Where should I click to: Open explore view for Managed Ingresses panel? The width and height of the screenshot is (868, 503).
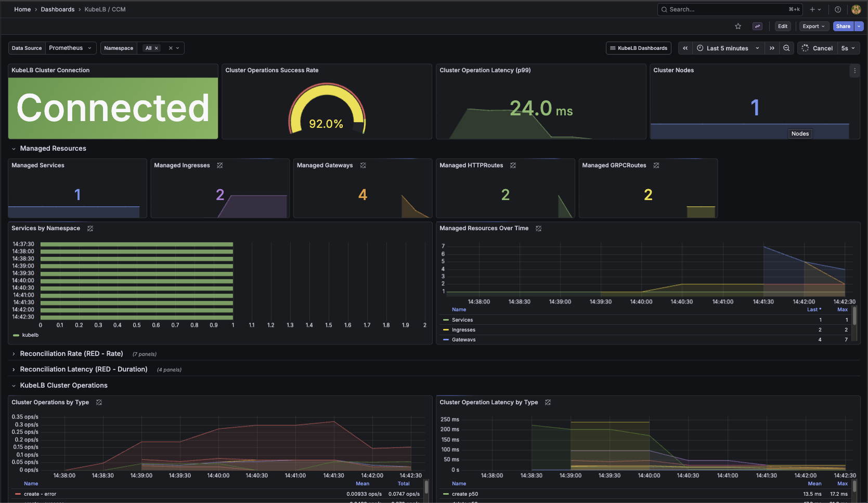click(x=219, y=165)
